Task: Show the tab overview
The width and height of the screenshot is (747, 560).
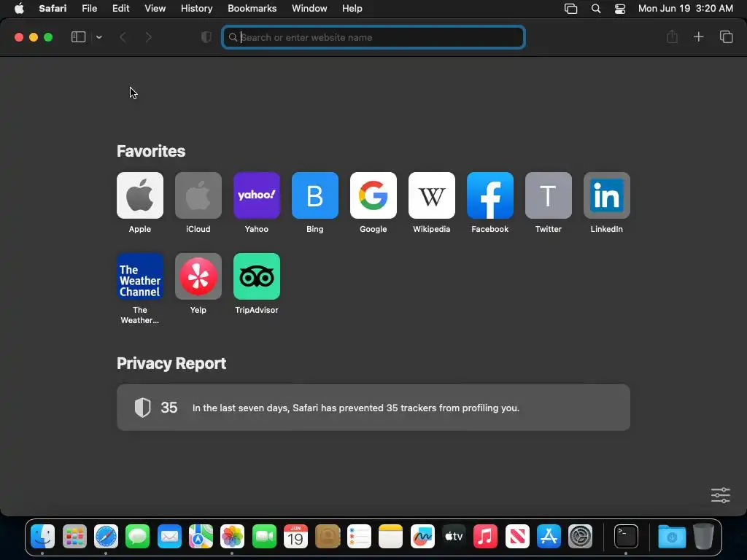Action: pyautogui.click(x=726, y=36)
